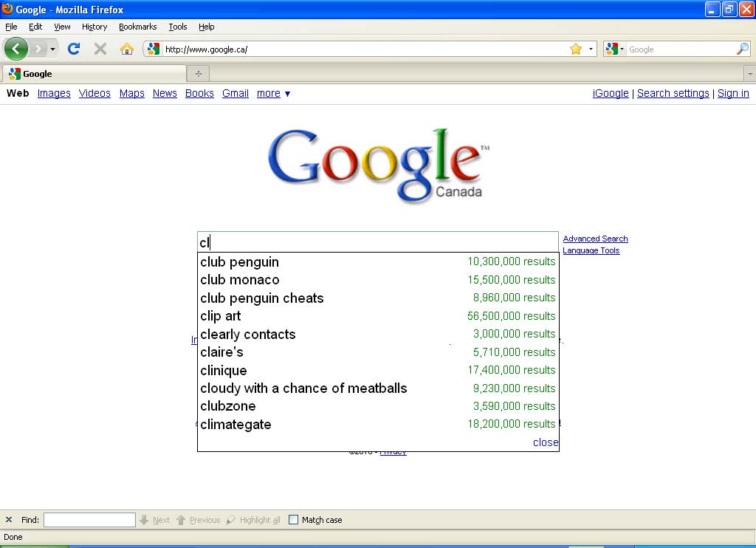Click into the Find text field
The height and width of the screenshot is (548, 756).
(89, 520)
